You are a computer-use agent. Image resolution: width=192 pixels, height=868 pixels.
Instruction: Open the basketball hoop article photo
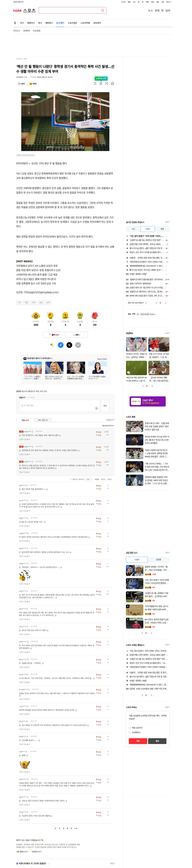click(65, 121)
